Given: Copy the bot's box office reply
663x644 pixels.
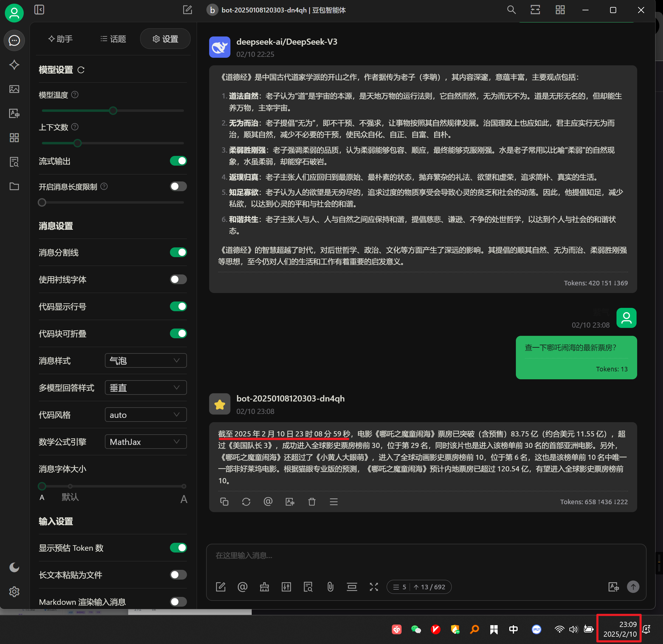Looking at the screenshot, I should [x=224, y=501].
